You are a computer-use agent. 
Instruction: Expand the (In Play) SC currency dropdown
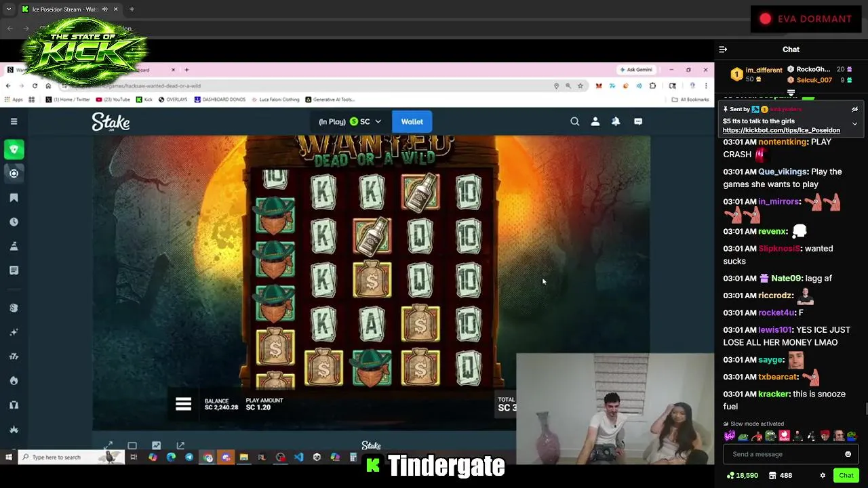pyautogui.click(x=350, y=122)
